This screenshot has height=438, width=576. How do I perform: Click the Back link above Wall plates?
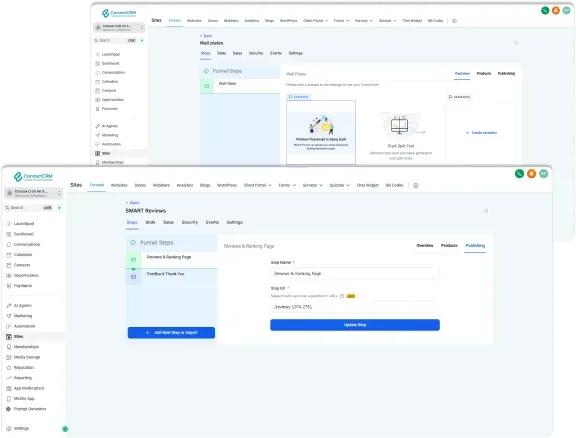click(206, 36)
